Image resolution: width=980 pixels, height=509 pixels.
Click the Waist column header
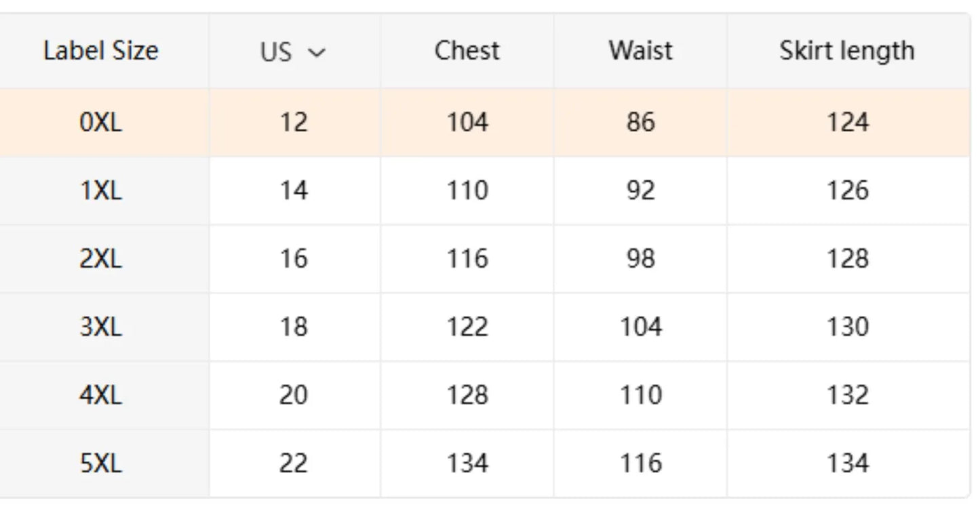click(x=640, y=51)
